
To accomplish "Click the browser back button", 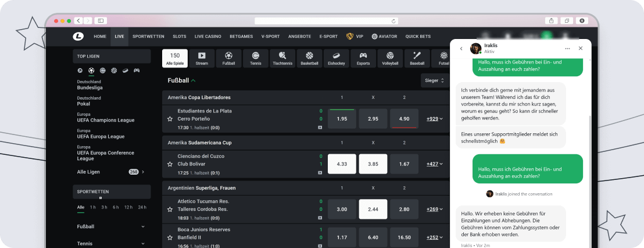I will tap(78, 20).
